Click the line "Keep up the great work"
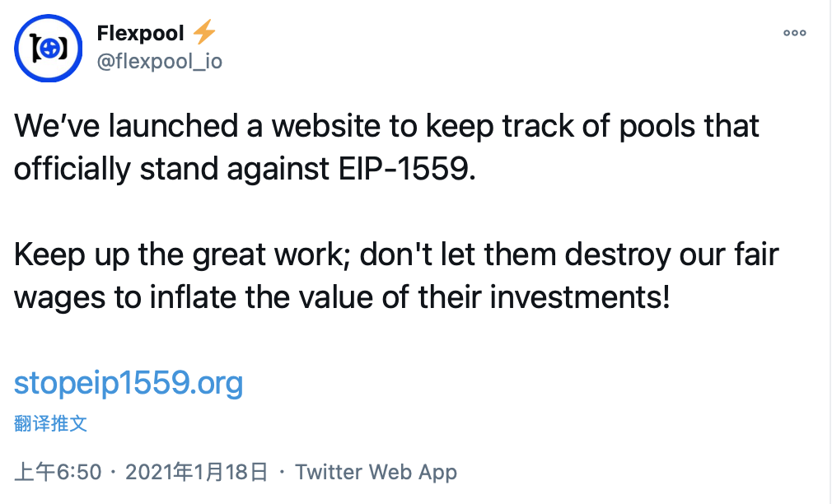832x504 pixels. click(396, 254)
